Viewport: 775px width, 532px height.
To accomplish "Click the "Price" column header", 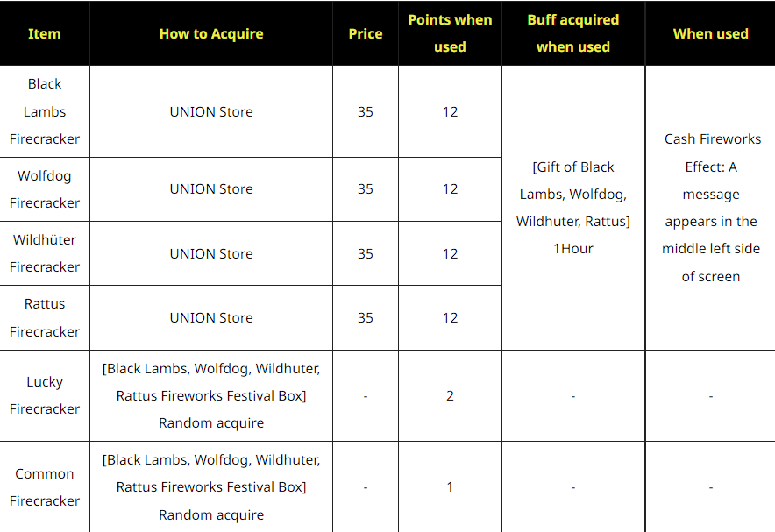I will click(366, 33).
